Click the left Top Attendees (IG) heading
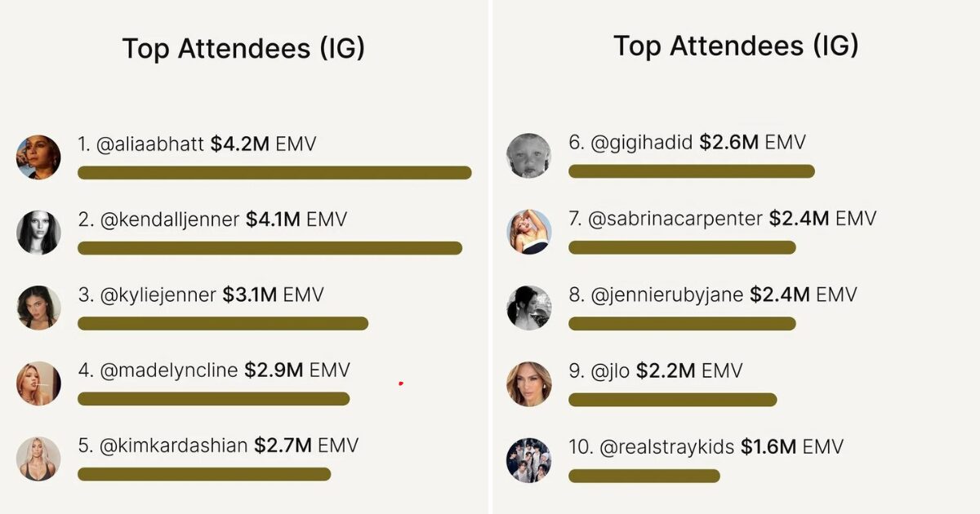980x514 pixels. (243, 49)
